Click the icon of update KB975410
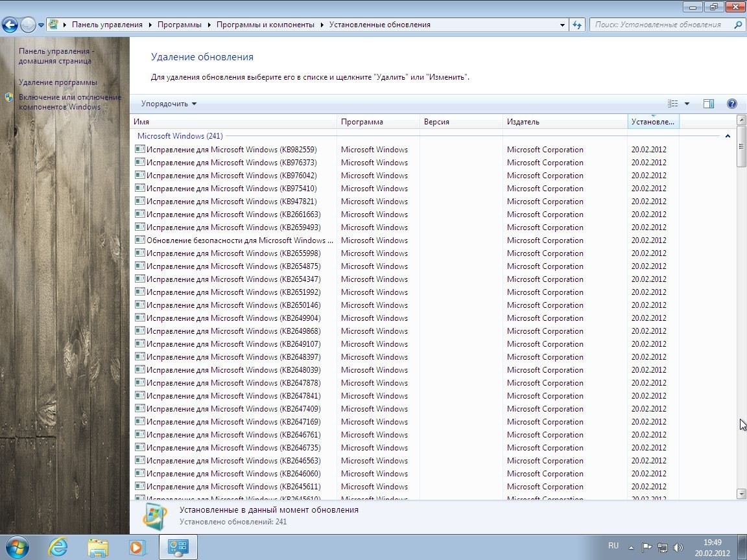 (x=139, y=188)
